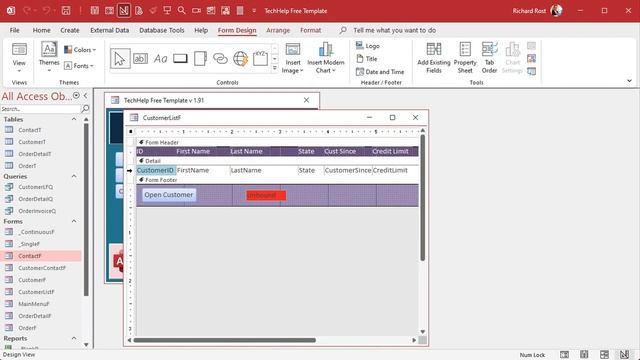Select the Text Box control tool
The image size is (640, 360).
point(140,59)
